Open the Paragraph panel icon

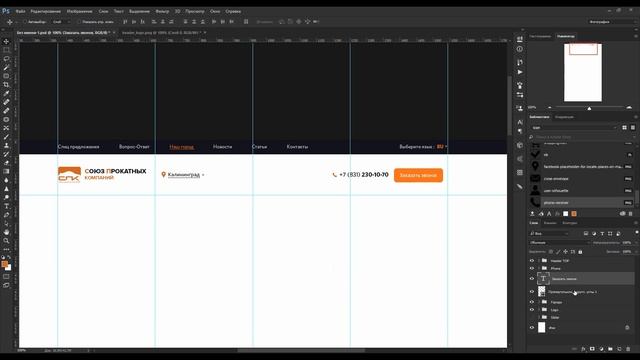point(520,131)
